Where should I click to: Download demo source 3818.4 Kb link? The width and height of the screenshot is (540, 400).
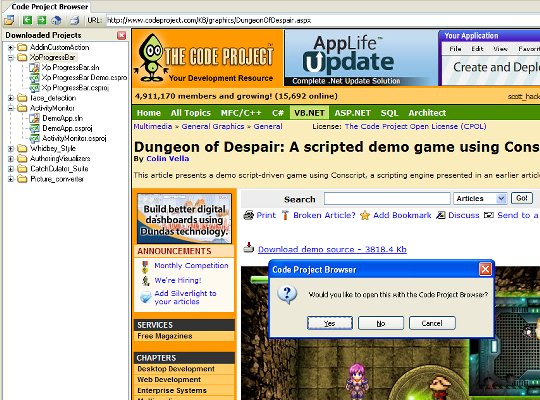pos(332,249)
